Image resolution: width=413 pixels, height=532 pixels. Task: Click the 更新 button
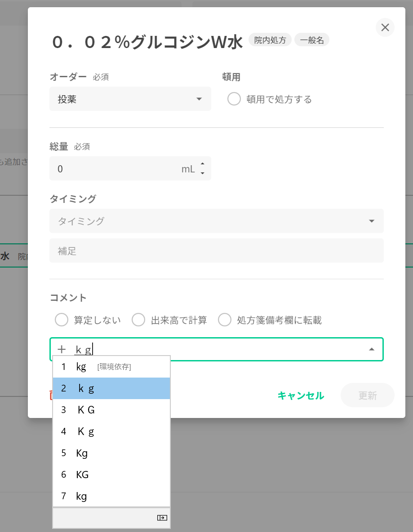(367, 396)
